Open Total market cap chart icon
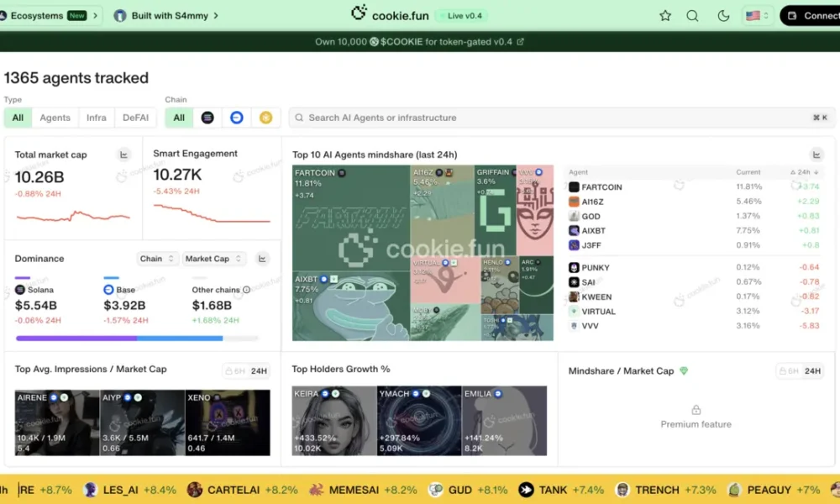This screenshot has height=504, width=840. click(x=123, y=155)
